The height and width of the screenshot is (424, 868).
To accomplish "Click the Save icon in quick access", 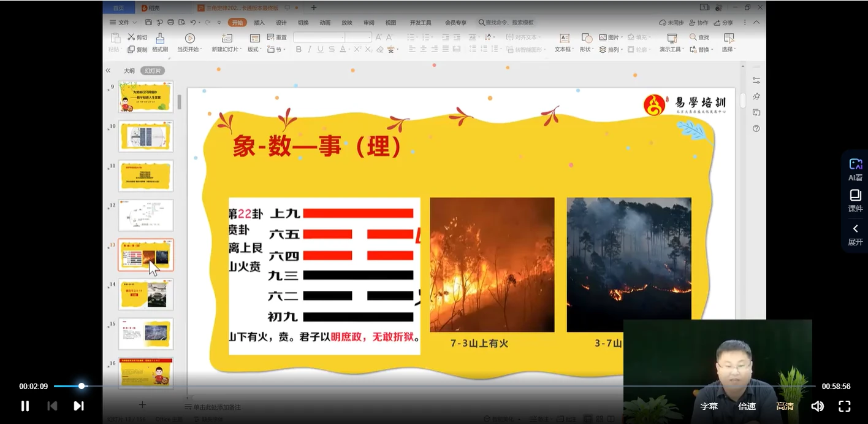I will [148, 22].
